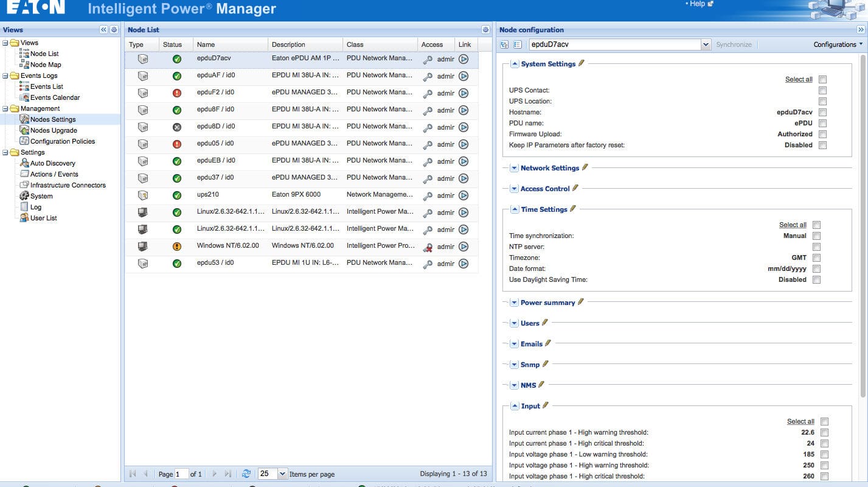The image size is (868, 487).
Task: Click Node configuration vertical scrollbar
Action: point(863,225)
